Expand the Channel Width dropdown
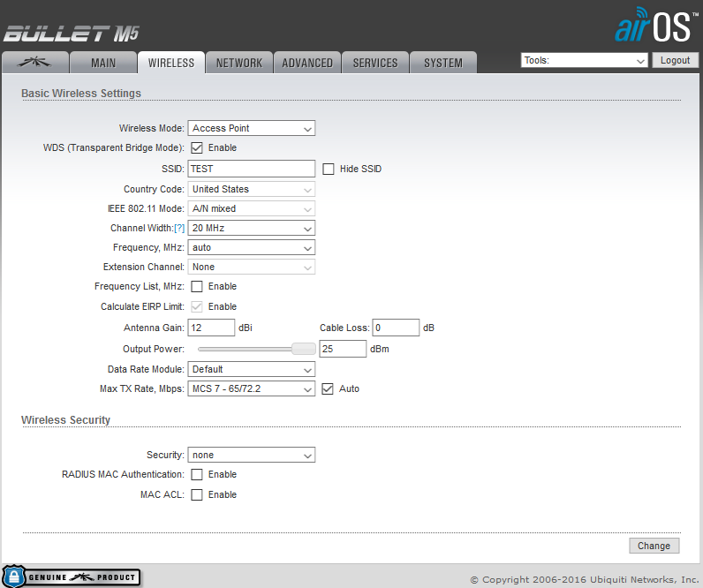The height and width of the screenshot is (588, 703). pos(252,228)
